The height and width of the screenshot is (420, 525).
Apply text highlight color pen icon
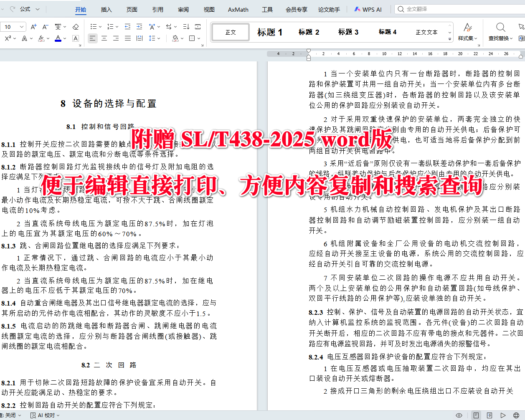[41, 38]
